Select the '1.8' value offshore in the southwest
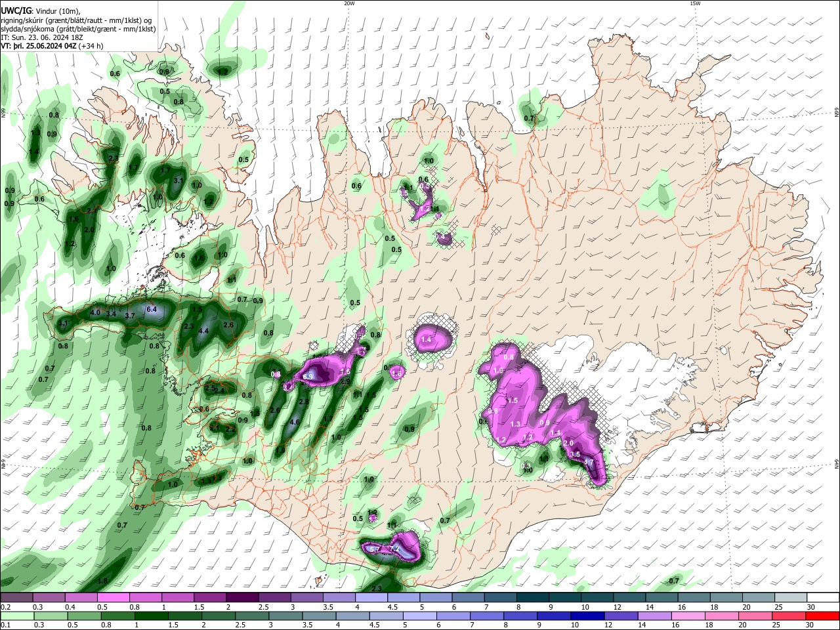 click(102, 581)
